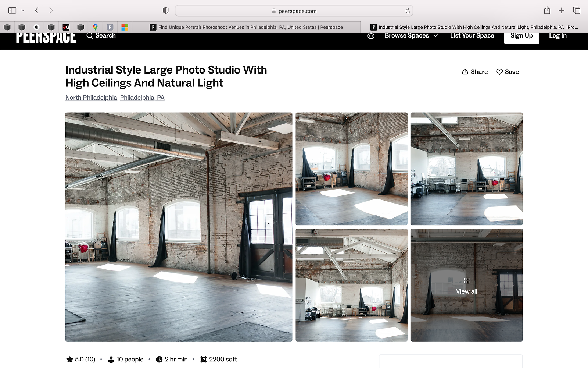Click the Sign Up button
This screenshot has height=368, width=588.
tap(521, 36)
